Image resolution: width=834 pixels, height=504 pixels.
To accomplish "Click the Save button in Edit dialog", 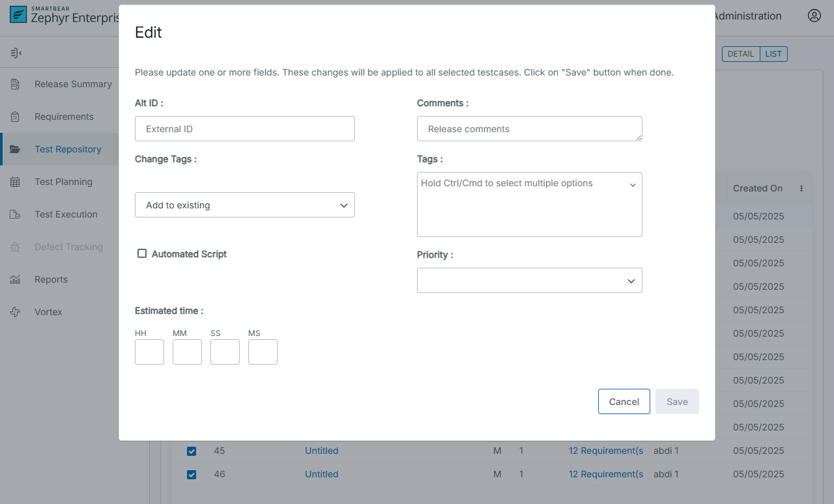I will point(677,402).
